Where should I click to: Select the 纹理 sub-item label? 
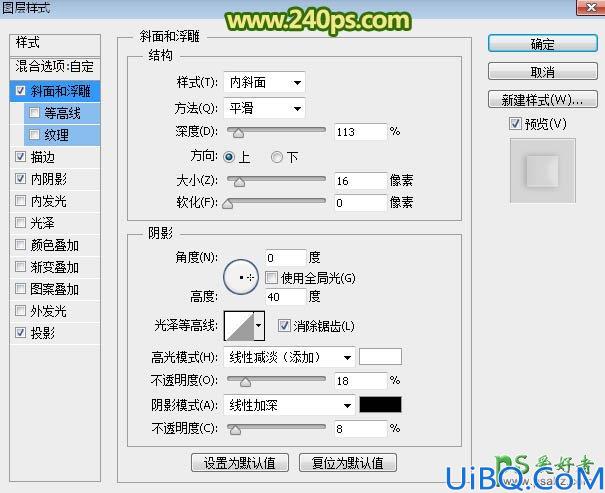(x=56, y=135)
